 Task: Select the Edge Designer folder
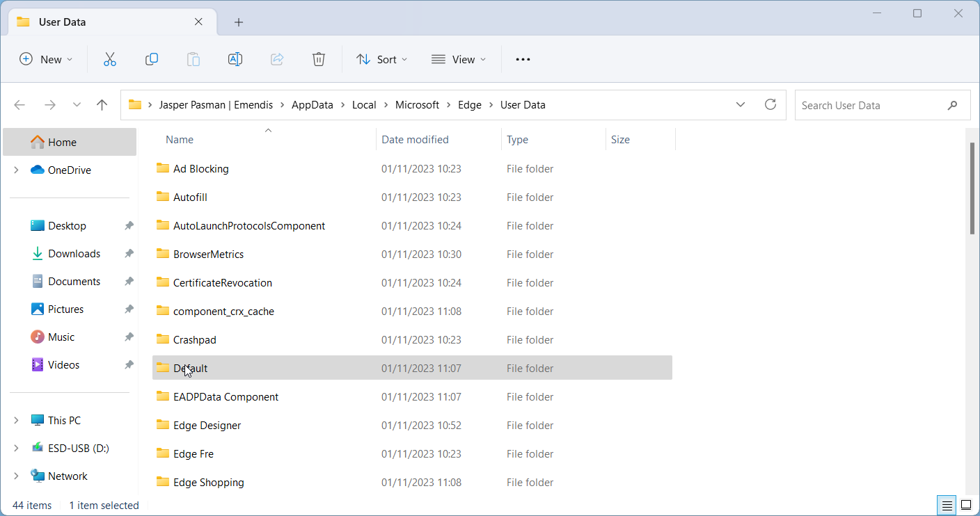coord(207,426)
